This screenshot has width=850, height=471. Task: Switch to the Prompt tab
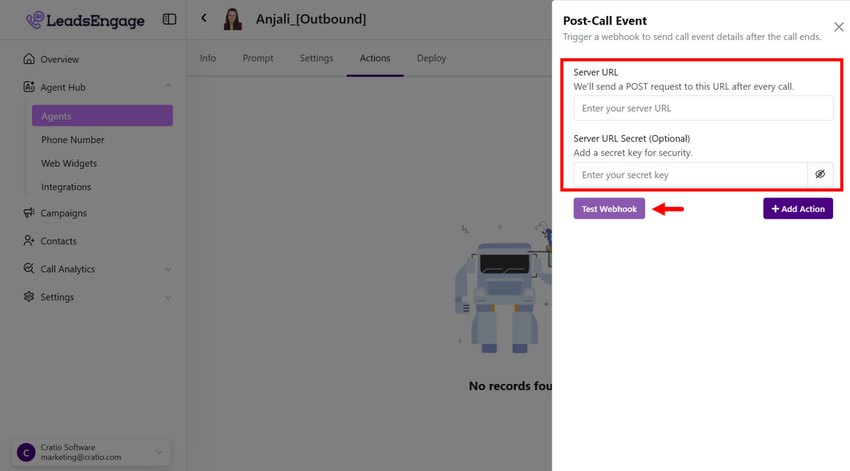(258, 58)
